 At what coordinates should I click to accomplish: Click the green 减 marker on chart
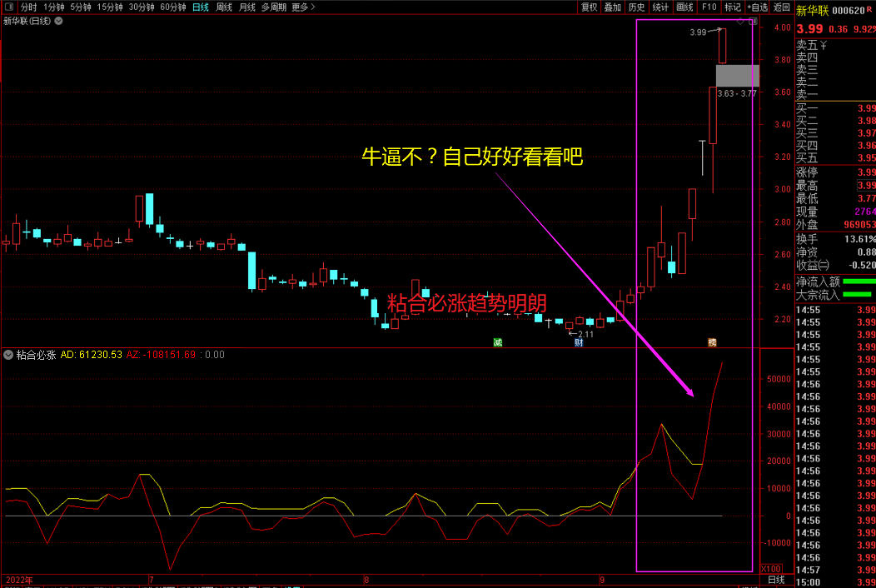pos(498,342)
